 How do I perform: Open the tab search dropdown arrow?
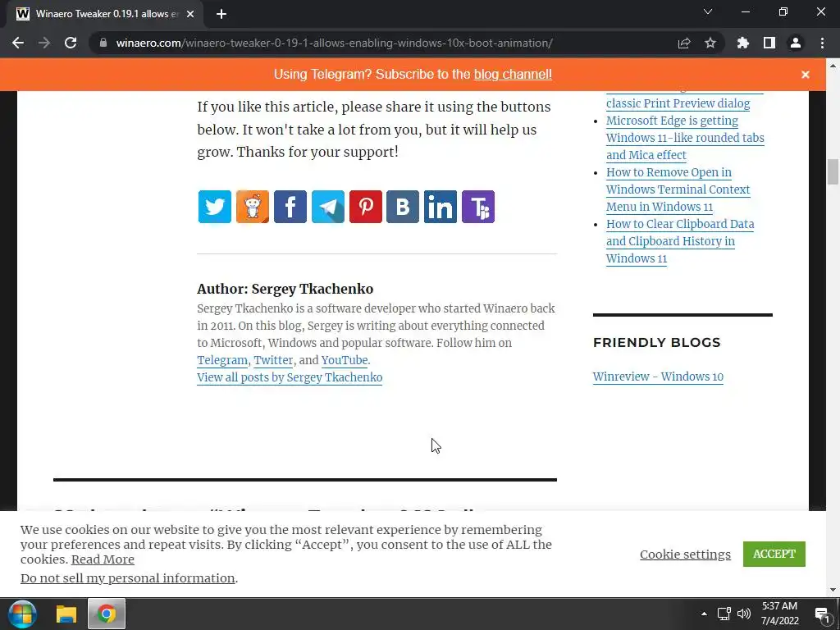click(708, 11)
